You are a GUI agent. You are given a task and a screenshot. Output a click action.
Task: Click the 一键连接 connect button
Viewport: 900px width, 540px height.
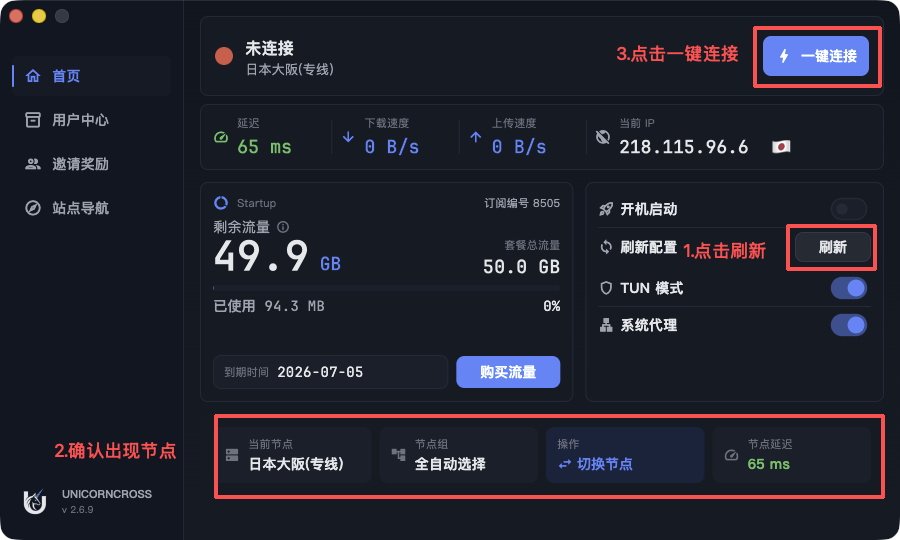pos(816,56)
